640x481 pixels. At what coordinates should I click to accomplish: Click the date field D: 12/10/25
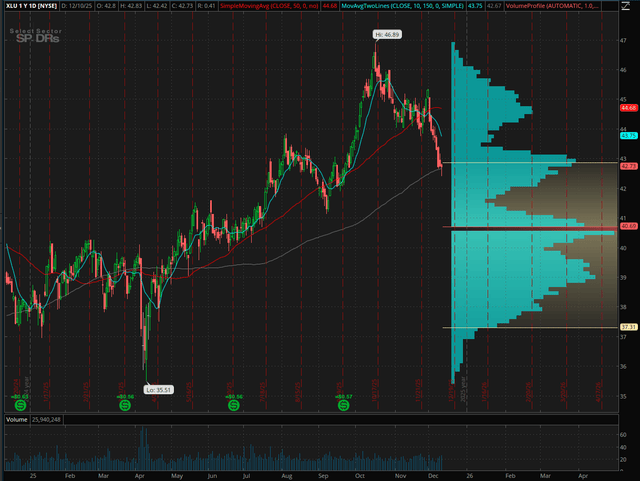tap(76, 6)
